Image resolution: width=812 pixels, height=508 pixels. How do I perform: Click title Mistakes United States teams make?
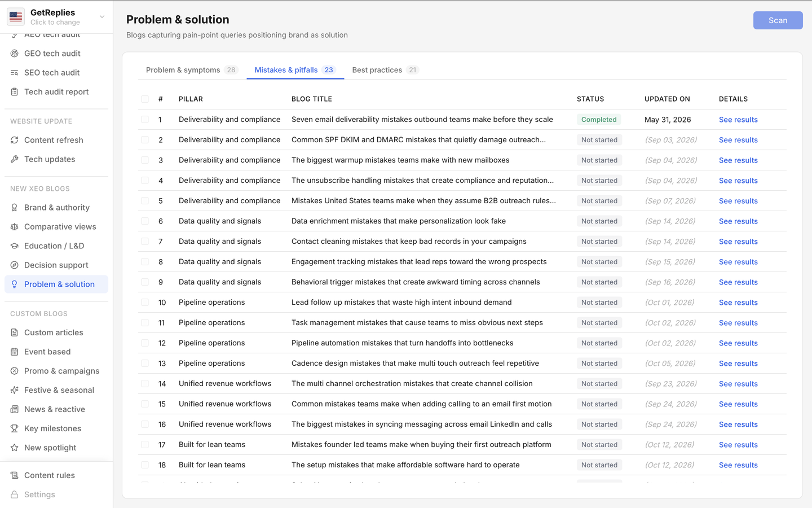(423, 201)
